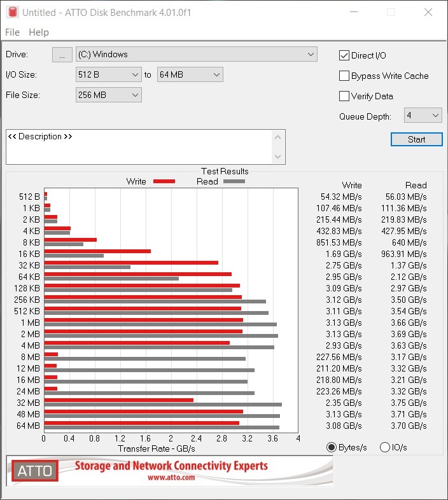Click the gray Read legend swatch

click(234, 181)
